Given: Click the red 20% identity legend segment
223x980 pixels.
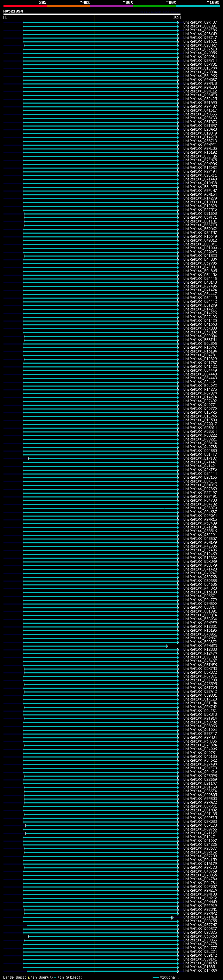Looking at the screenshot, I should click(25, 6).
